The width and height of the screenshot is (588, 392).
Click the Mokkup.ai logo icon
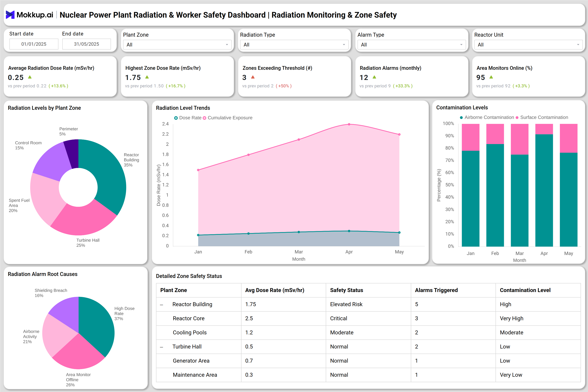pyautogui.click(x=10, y=15)
